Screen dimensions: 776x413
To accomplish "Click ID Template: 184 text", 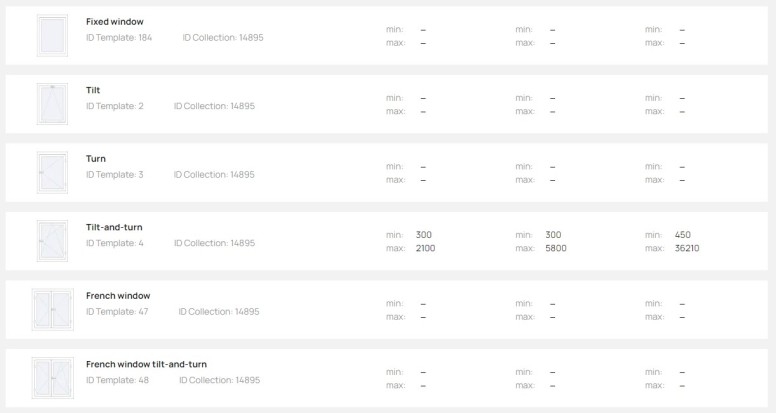I will (119, 38).
